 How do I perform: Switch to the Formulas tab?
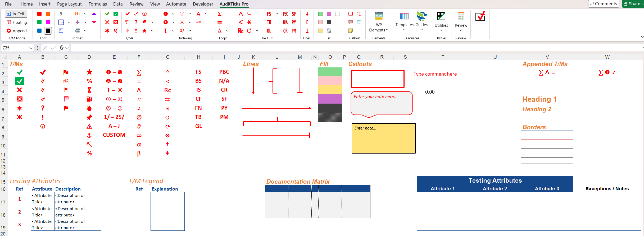(x=98, y=4)
